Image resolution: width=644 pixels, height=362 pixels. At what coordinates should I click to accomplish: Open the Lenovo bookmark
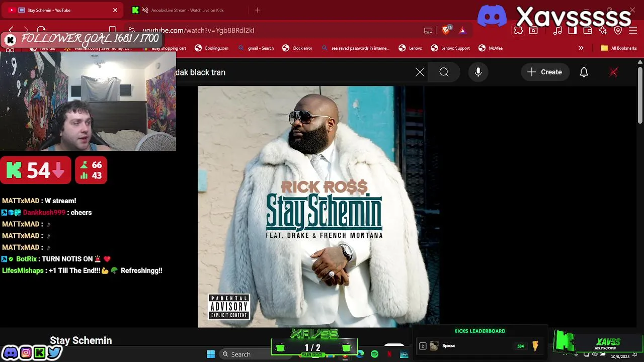pos(411,48)
